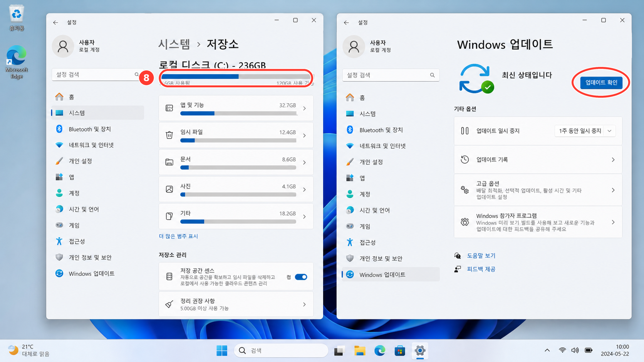Viewport: 644px width, 362px height.
Task: Open the weather widget showing 21°C
Action: [x=29, y=350]
